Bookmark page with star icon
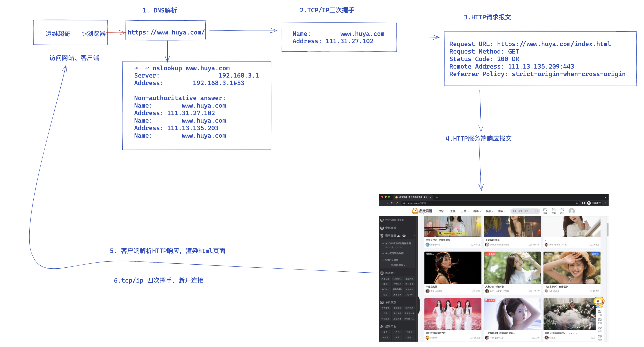This screenshot has height=347, width=644. click(x=577, y=203)
